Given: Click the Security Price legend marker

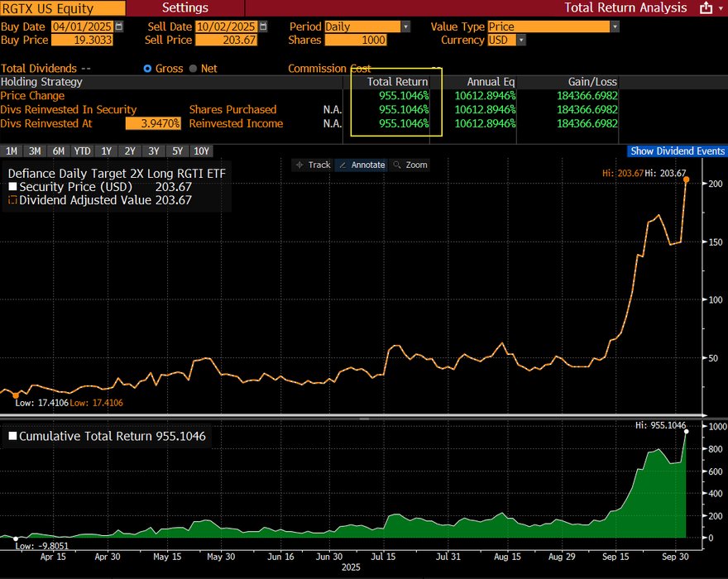Looking at the screenshot, I should pos(12,188).
